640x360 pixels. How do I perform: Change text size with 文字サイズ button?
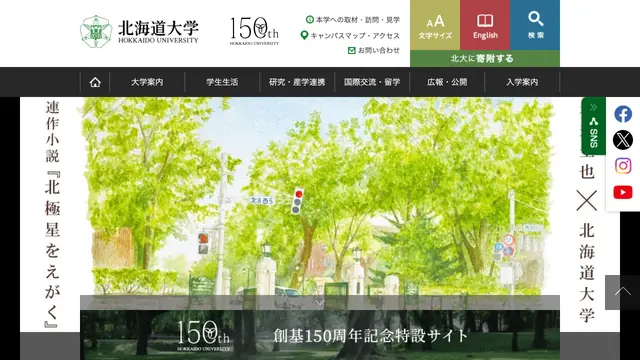click(435, 25)
